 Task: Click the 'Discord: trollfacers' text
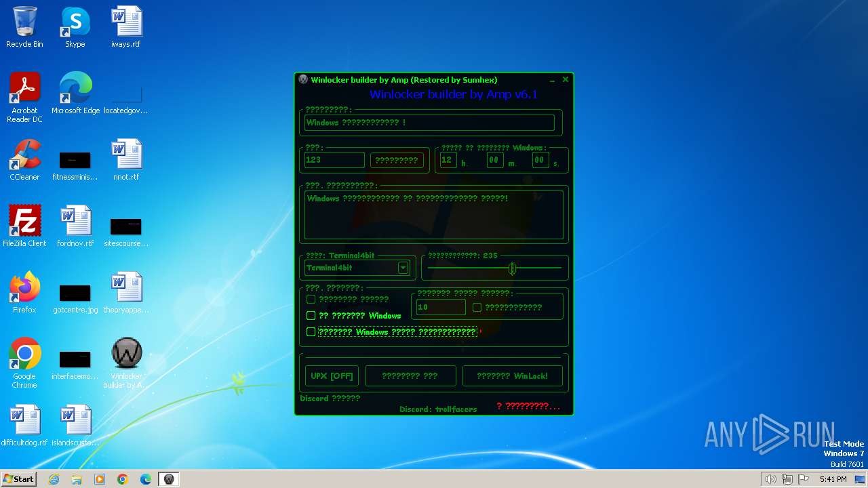tap(438, 409)
